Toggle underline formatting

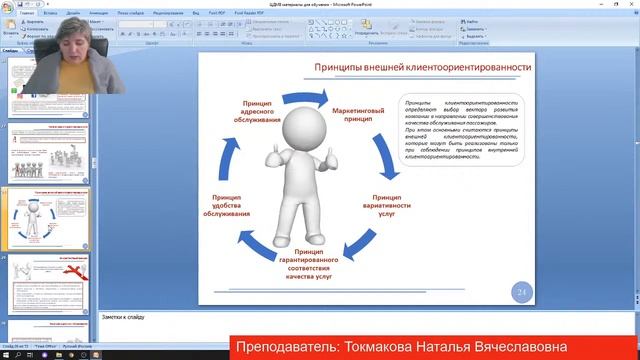point(138,34)
